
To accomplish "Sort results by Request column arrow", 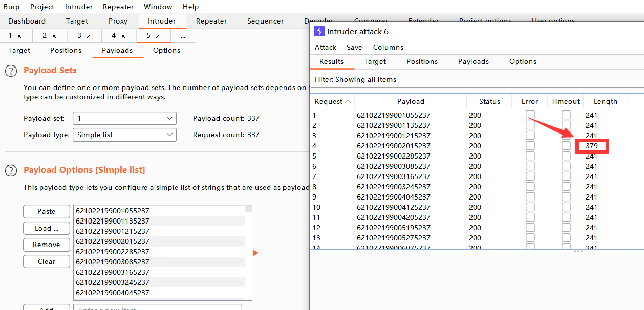I will point(349,101).
